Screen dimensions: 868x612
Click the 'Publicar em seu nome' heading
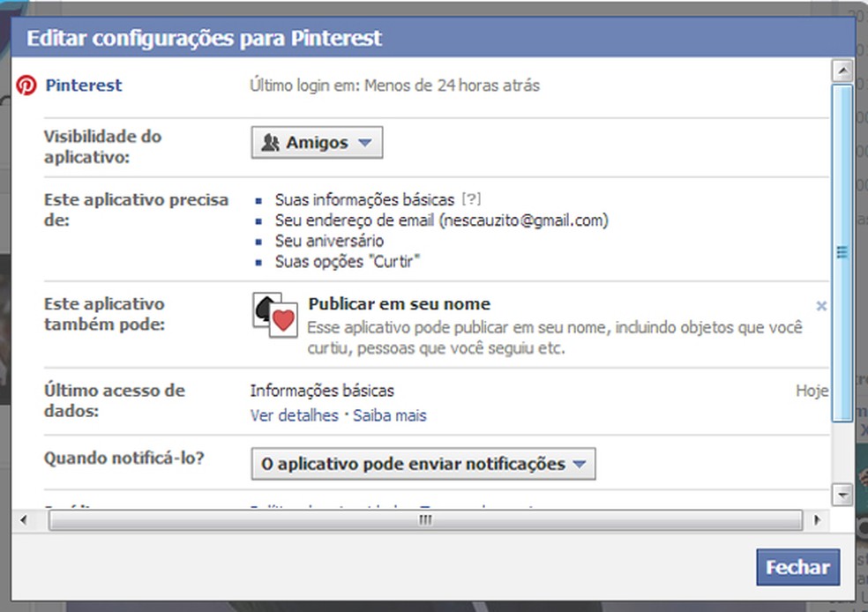point(399,303)
